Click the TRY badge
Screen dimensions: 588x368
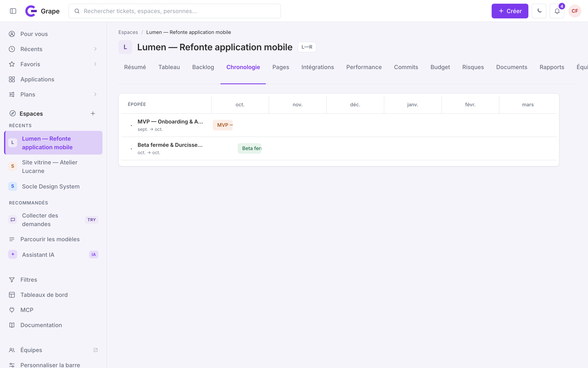click(92, 220)
